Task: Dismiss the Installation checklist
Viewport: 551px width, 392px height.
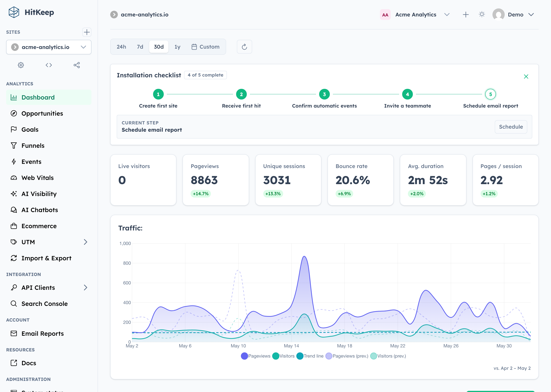Action: tap(526, 77)
